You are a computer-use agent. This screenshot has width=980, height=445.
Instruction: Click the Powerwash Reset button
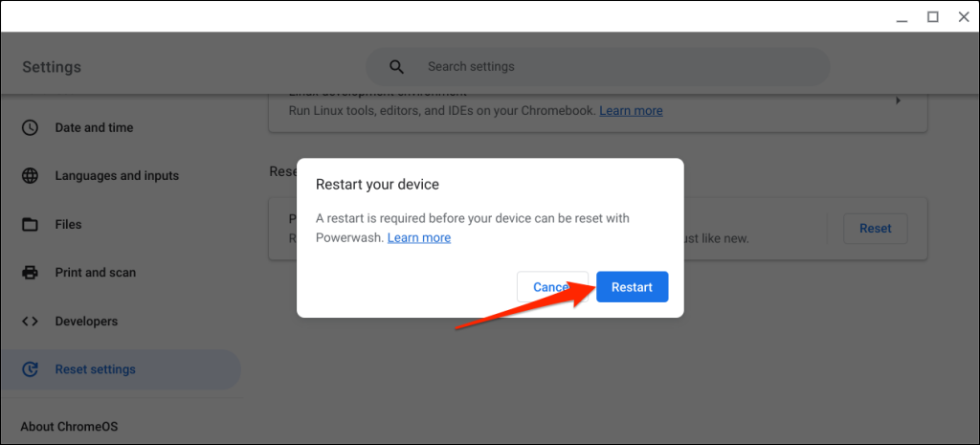[875, 229]
